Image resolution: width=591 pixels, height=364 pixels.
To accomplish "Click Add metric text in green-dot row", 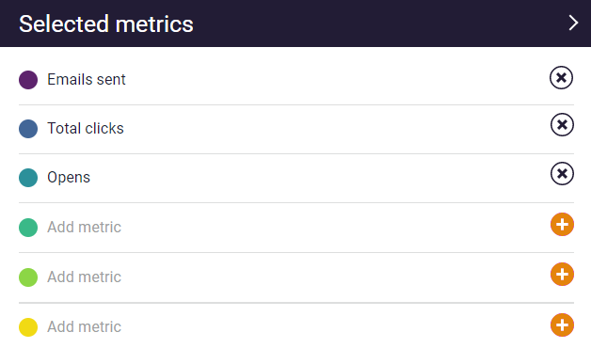I will (x=84, y=228).
